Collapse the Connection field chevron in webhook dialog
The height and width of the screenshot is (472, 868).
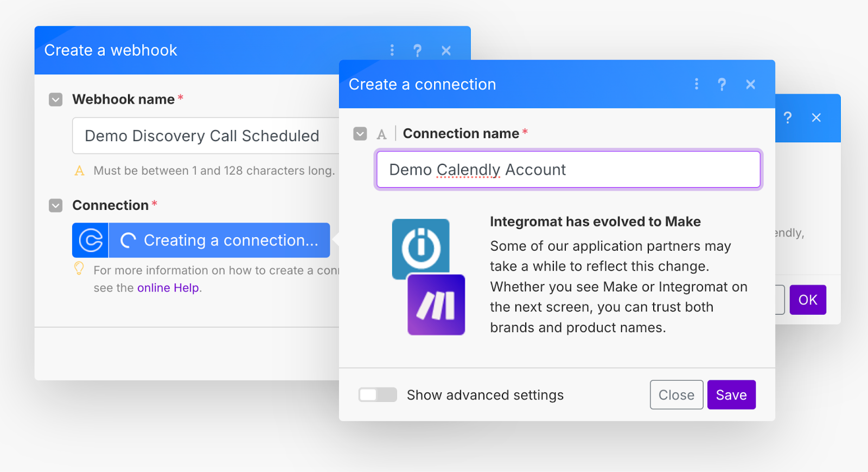[56, 206]
